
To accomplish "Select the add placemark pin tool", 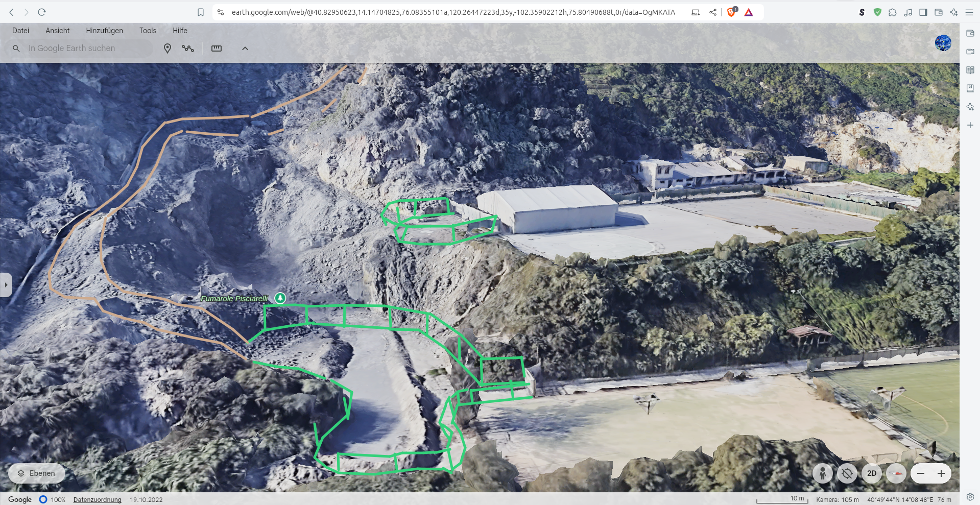I will [x=168, y=49].
